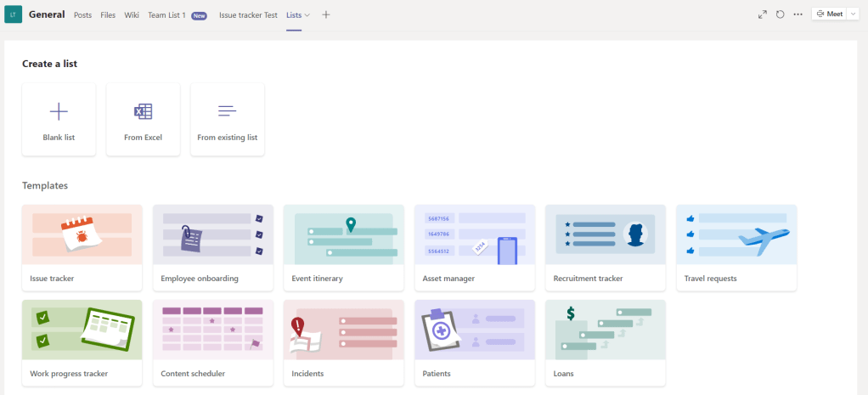
Task: Select the Work progress tracker template
Action: (82, 342)
